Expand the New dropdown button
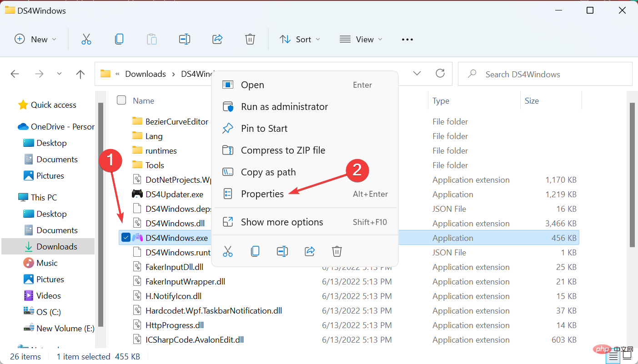This screenshot has width=638, height=364. [35, 40]
